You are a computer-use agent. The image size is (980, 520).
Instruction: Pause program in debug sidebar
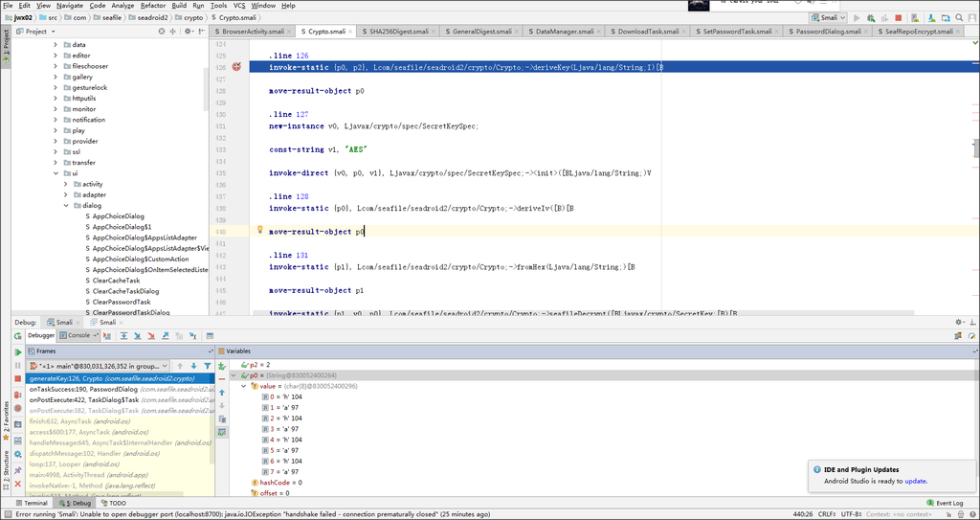click(x=18, y=366)
